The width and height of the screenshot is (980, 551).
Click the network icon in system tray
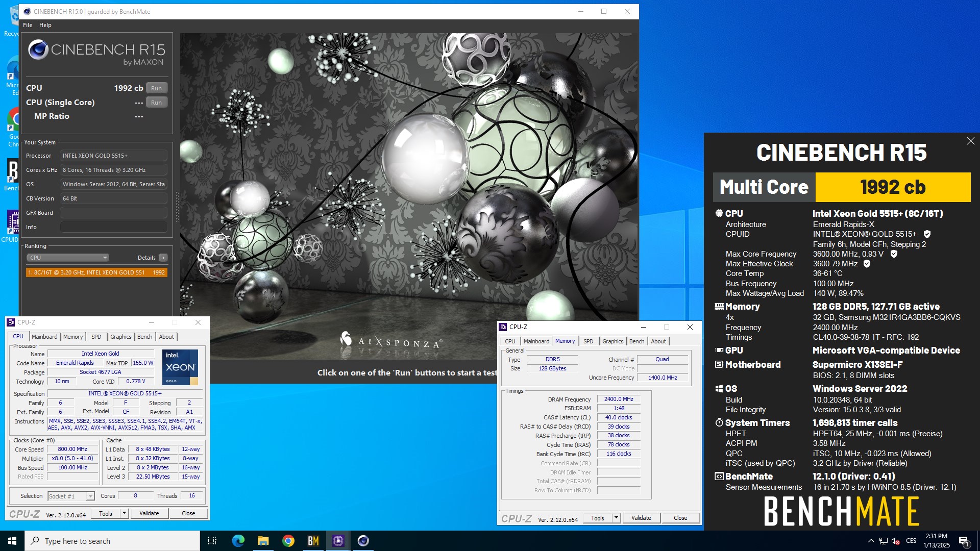tap(883, 541)
